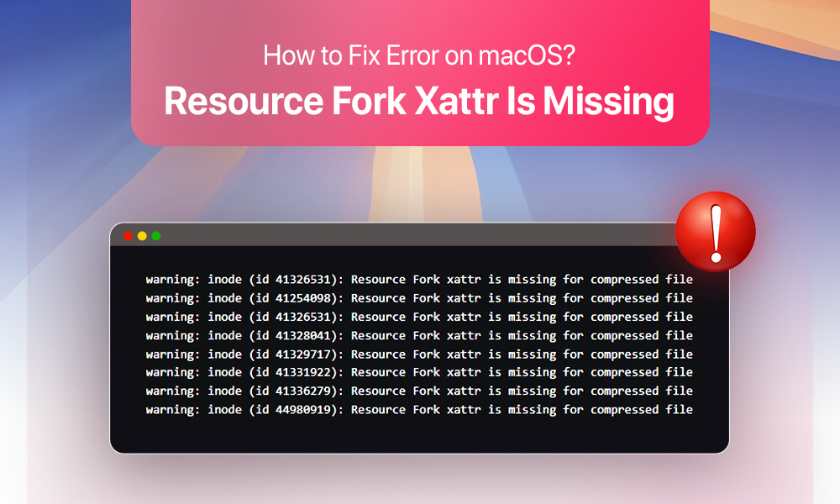Click the first warning line, id 41326531
Image resolution: width=840 pixels, height=504 pixels.
(419, 280)
